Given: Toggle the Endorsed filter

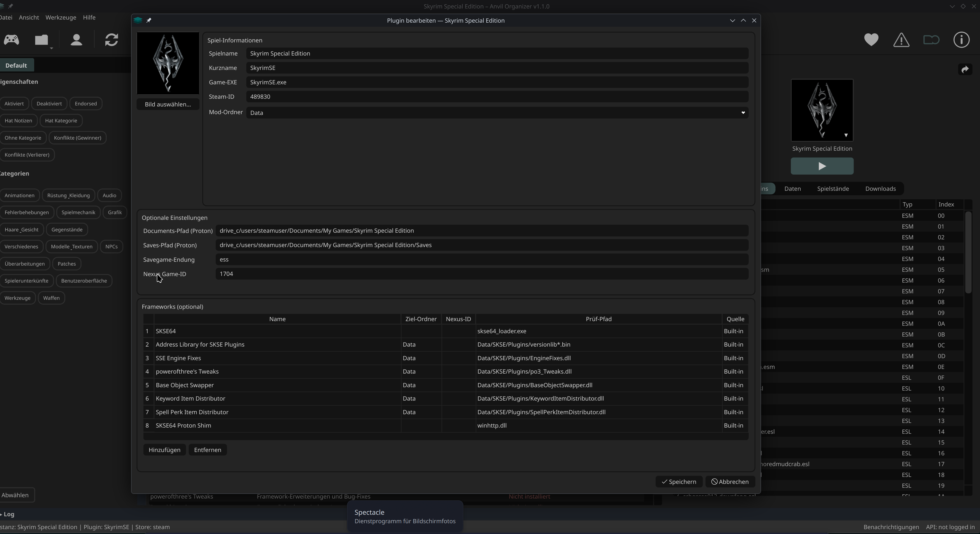Looking at the screenshot, I should 86,103.
